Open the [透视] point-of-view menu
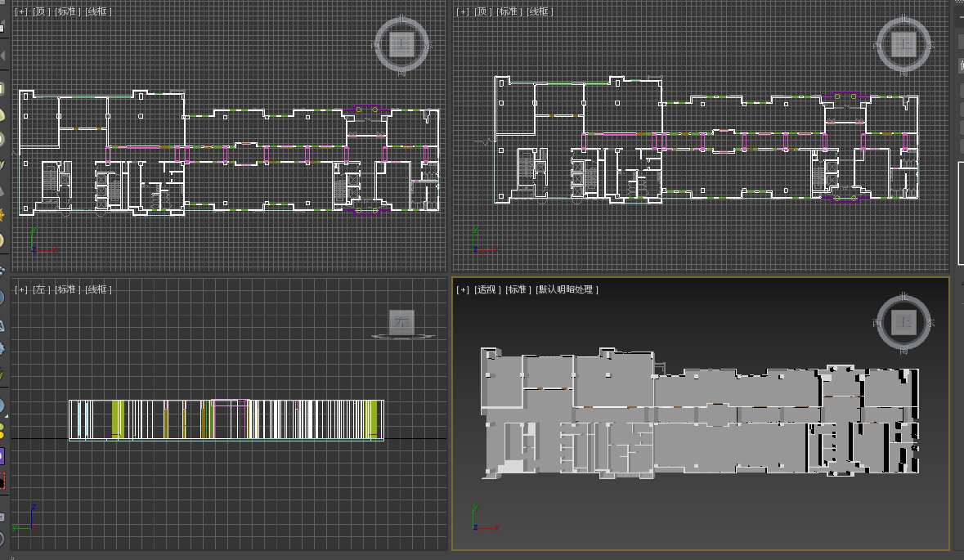This screenshot has width=964, height=560. [487, 289]
